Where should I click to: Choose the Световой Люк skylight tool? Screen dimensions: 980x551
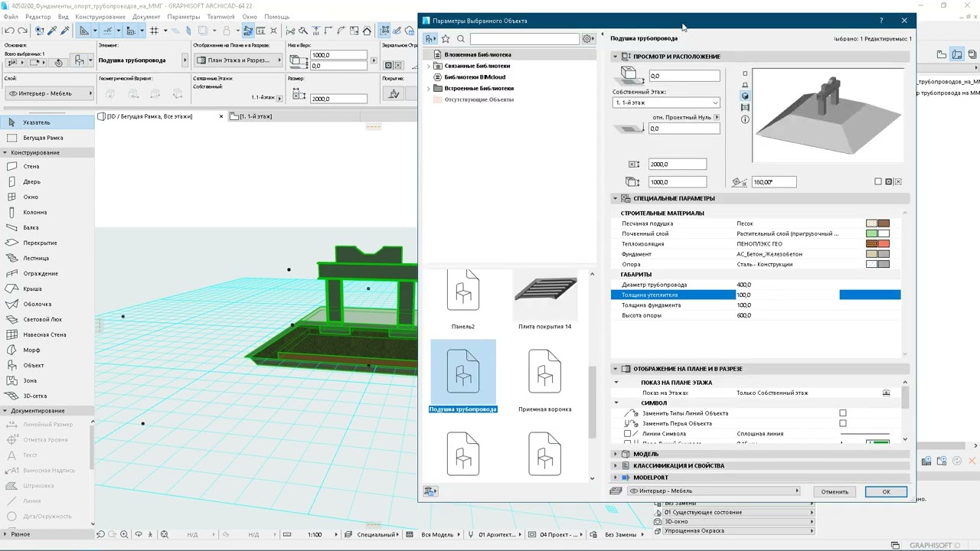click(x=46, y=319)
